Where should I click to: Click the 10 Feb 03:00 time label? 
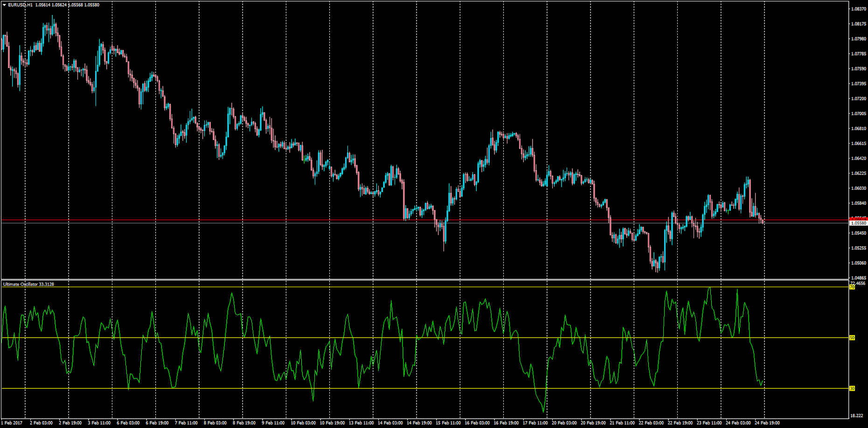pyautogui.click(x=303, y=423)
